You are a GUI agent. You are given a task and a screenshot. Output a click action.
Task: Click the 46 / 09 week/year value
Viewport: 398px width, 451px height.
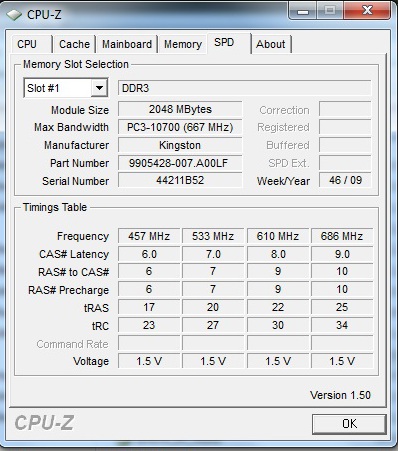[x=345, y=180]
